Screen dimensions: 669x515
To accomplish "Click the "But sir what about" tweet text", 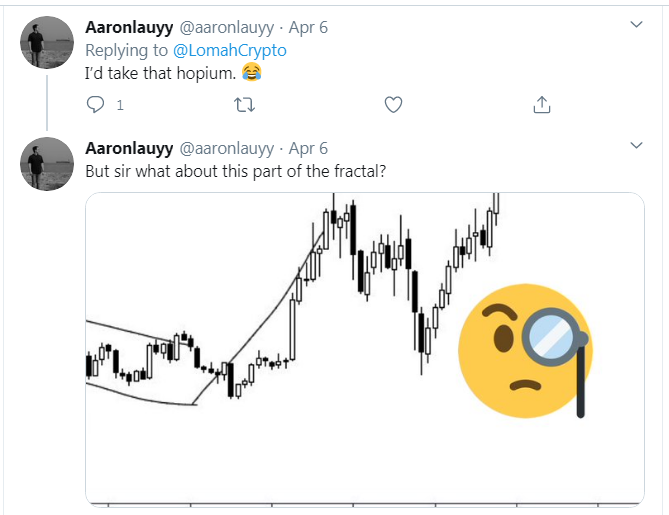I will pos(235,170).
